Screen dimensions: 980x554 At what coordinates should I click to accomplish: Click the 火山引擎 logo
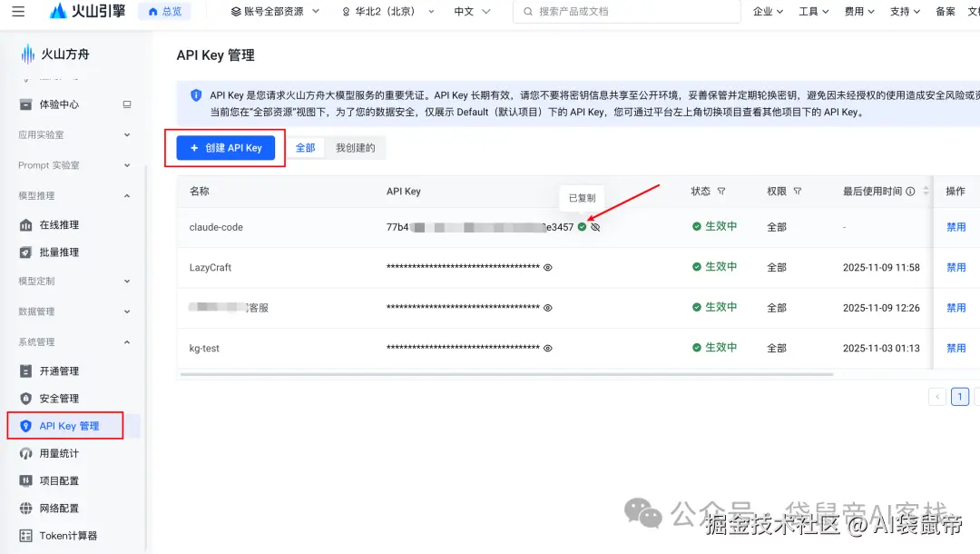(87, 11)
